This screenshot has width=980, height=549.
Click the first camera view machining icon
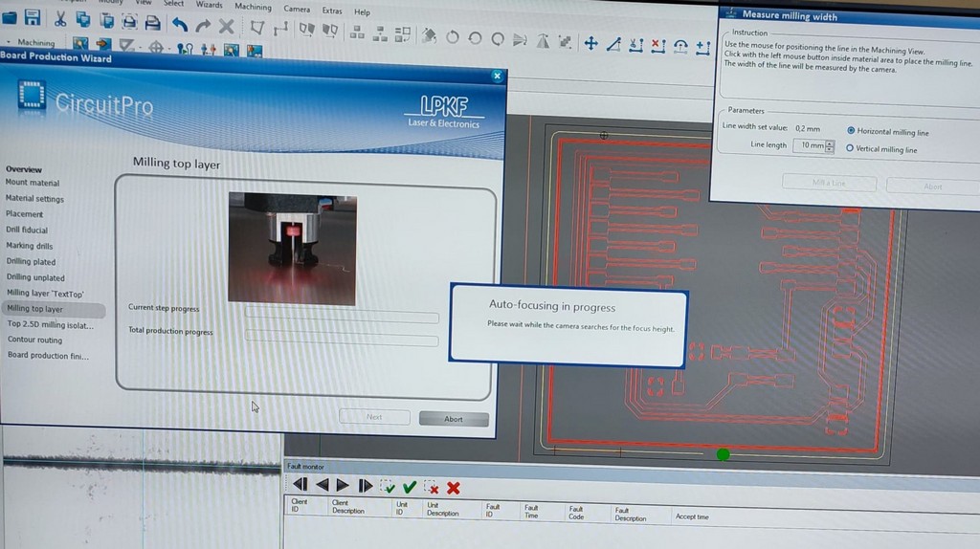click(80, 43)
